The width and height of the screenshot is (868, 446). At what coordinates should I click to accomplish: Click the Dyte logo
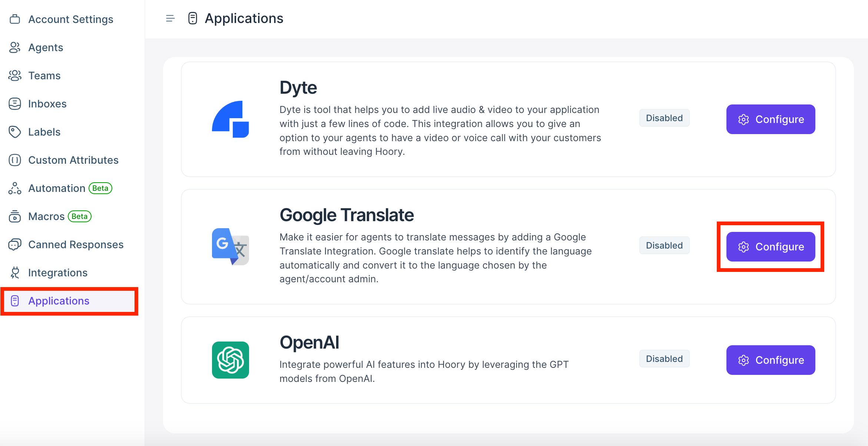[x=230, y=119]
